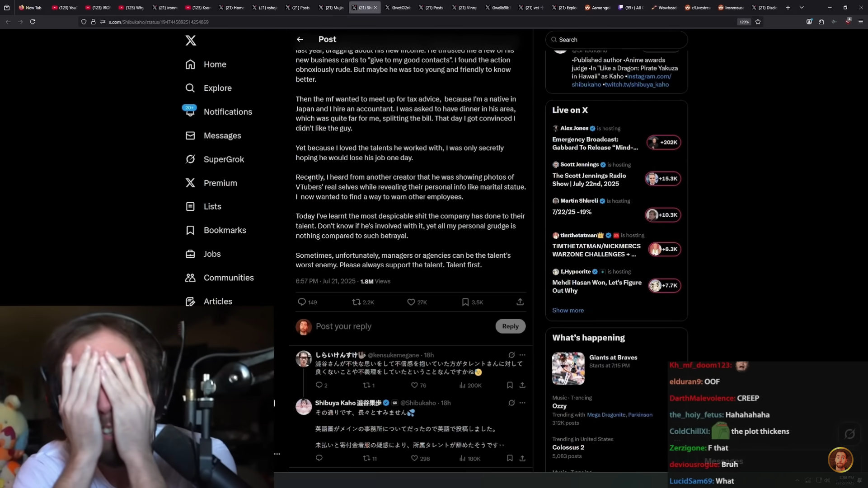
Task: Repost the main post showing 2.2K
Action: coord(357,302)
